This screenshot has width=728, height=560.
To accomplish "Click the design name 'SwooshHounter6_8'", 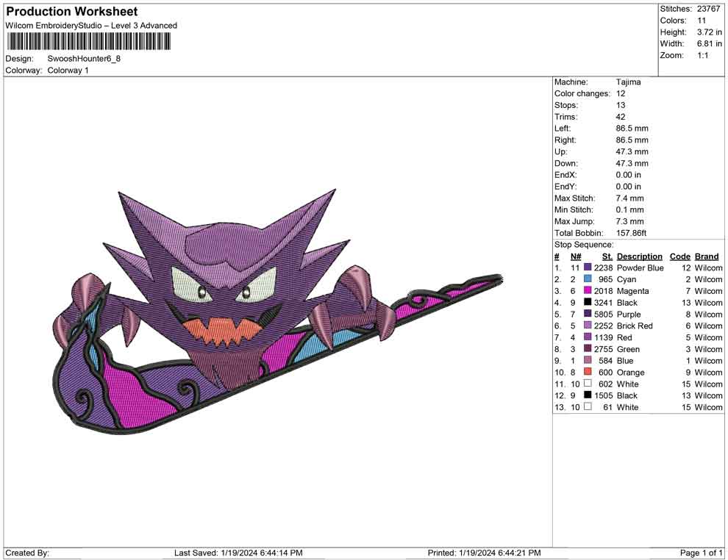I will (84, 59).
